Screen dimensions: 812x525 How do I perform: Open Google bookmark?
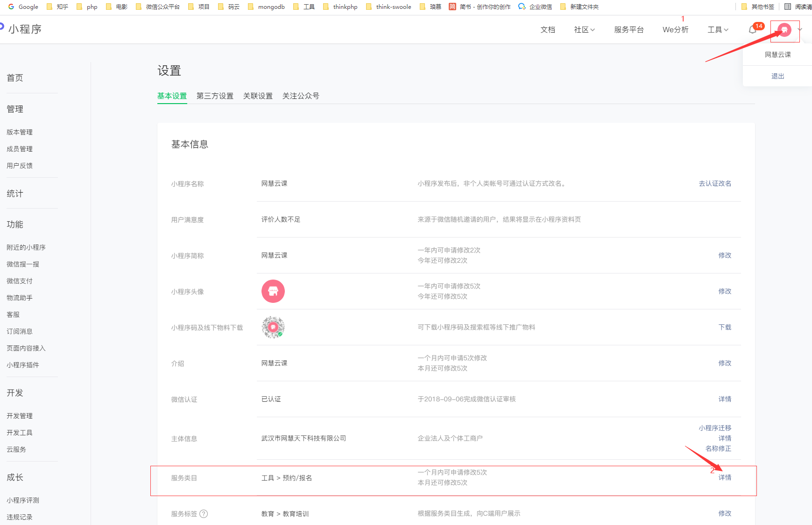23,7
